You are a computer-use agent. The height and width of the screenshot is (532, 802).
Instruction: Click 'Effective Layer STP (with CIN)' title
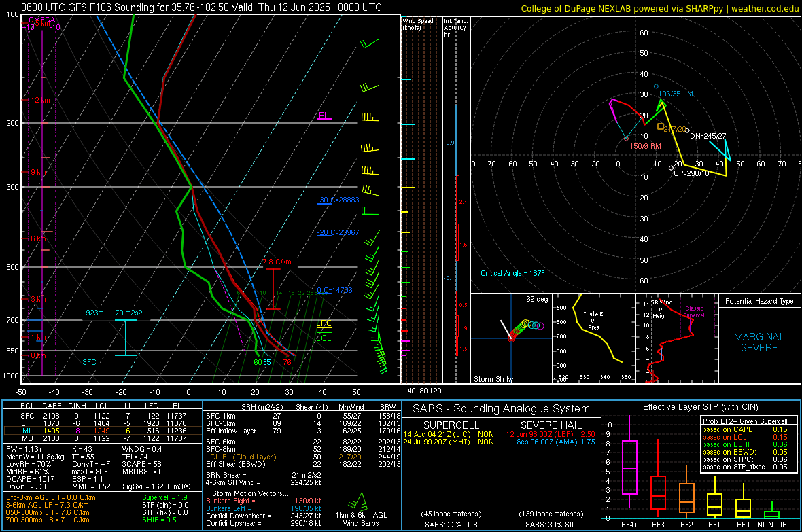coord(700,407)
